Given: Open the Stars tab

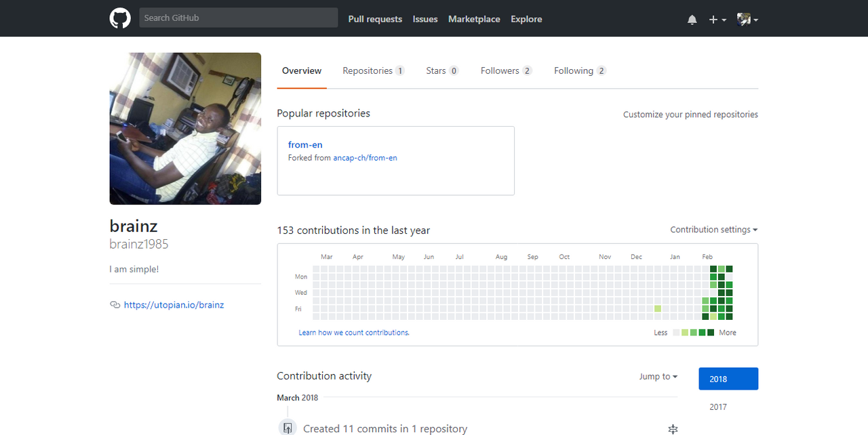Looking at the screenshot, I should point(442,70).
